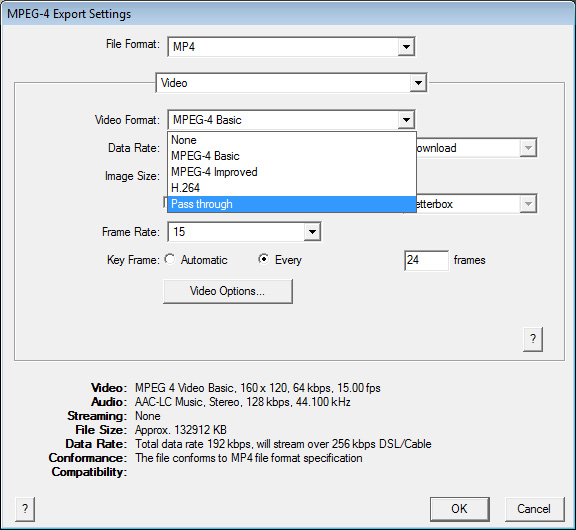Image resolution: width=576 pixels, height=530 pixels.
Task: Open the File Format dropdown showing MP4
Action: coord(291,47)
